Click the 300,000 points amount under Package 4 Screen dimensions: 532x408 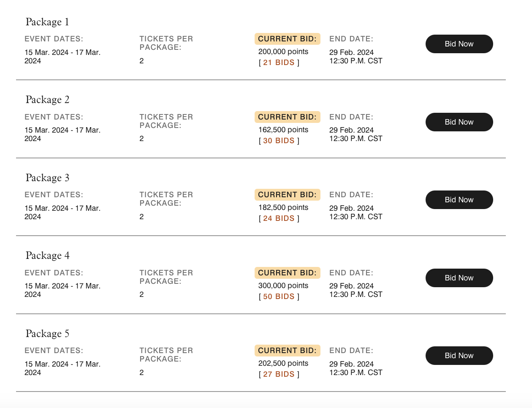[283, 286]
